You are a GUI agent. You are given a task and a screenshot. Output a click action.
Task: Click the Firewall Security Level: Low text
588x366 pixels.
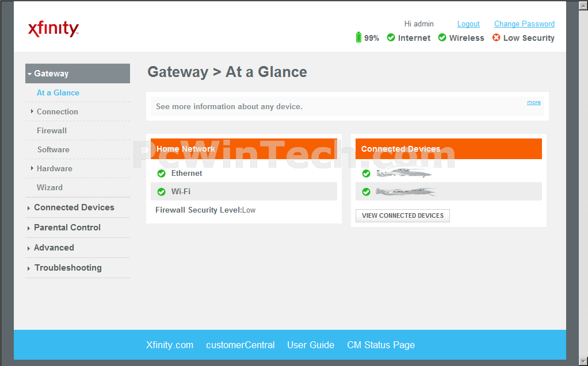205,210
